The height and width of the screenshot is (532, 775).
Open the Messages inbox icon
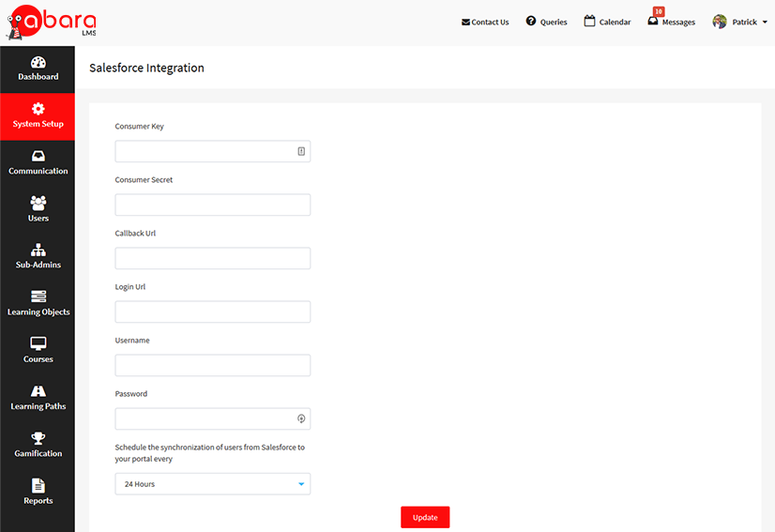653,22
